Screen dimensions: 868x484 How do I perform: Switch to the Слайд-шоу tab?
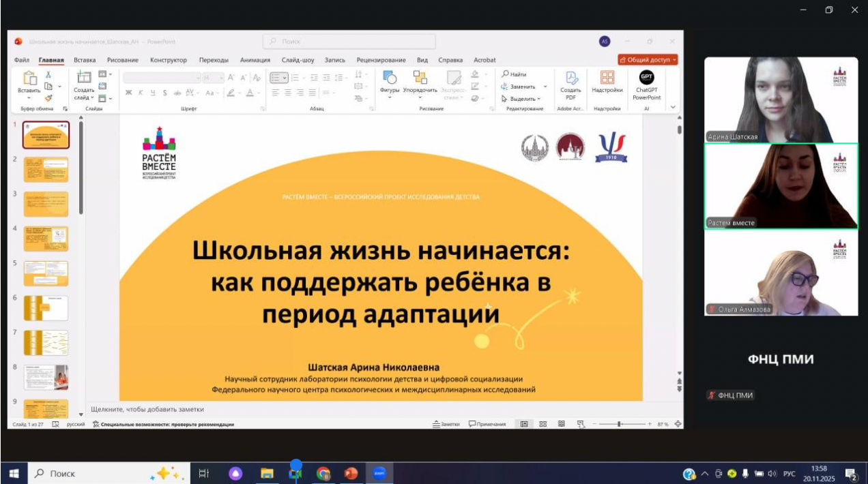coord(298,60)
